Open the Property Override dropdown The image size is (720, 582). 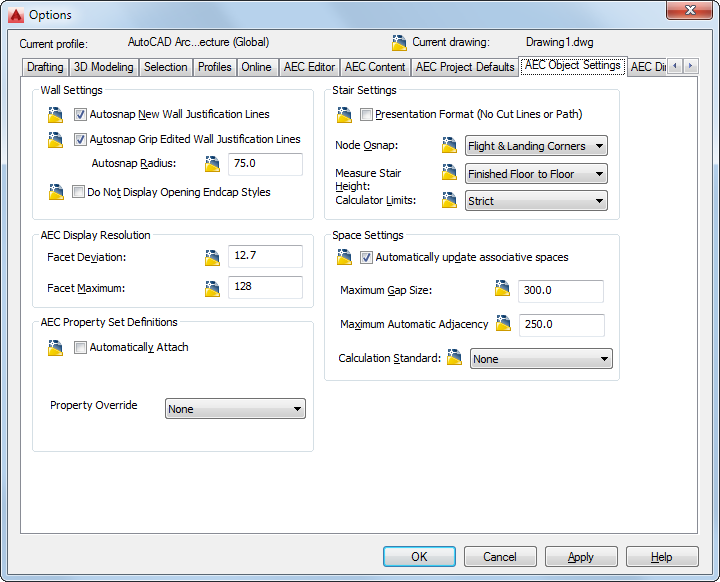[x=235, y=409]
